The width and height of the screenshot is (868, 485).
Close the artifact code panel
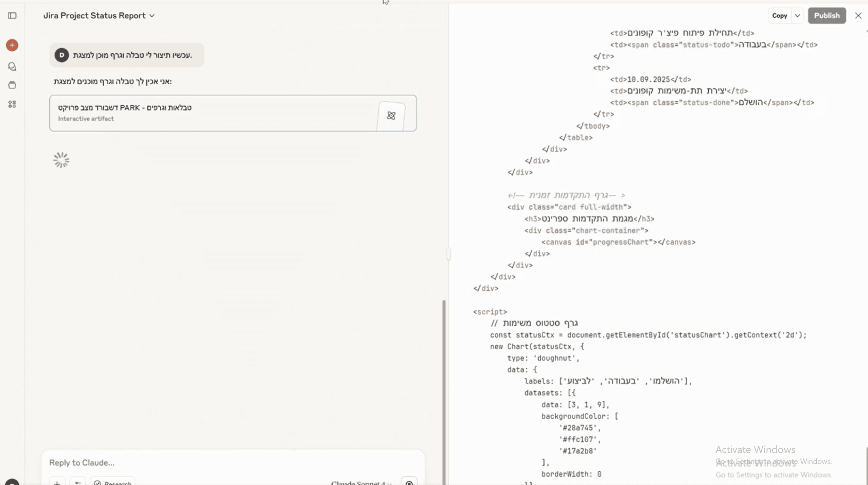tap(858, 16)
